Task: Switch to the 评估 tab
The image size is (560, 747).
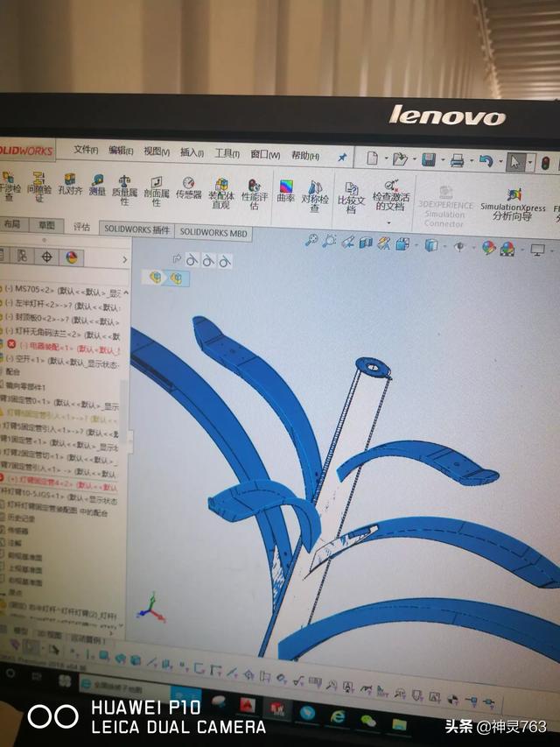Action: pyautogui.click(x=81, y=227)
